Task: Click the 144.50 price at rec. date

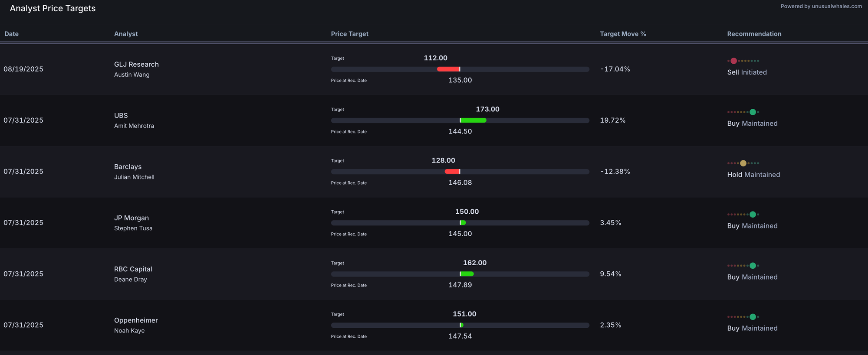Action: point(460,131)
